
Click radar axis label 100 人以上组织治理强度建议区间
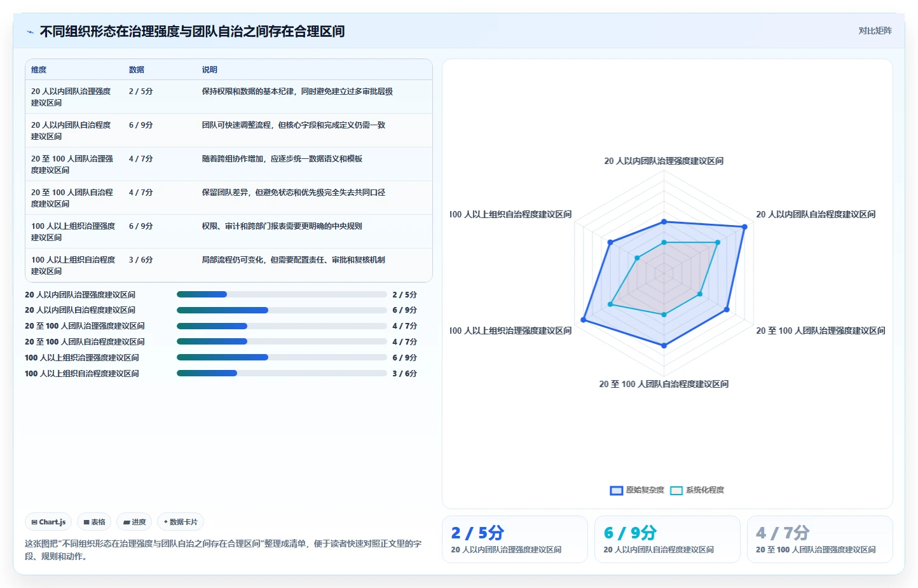[x=510, y=331]
